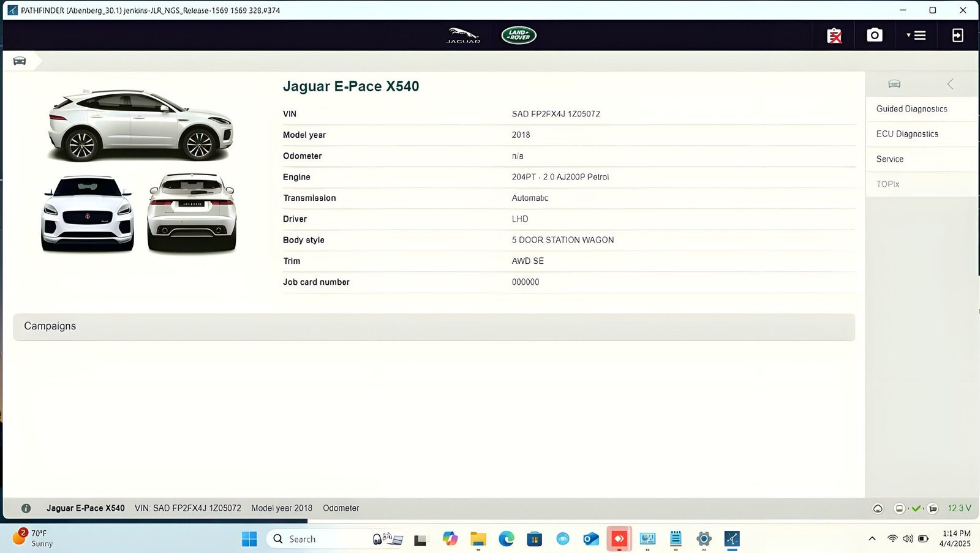Click the VIN value SAD FP2FX4J 1Z05072

tap(556, 114)
